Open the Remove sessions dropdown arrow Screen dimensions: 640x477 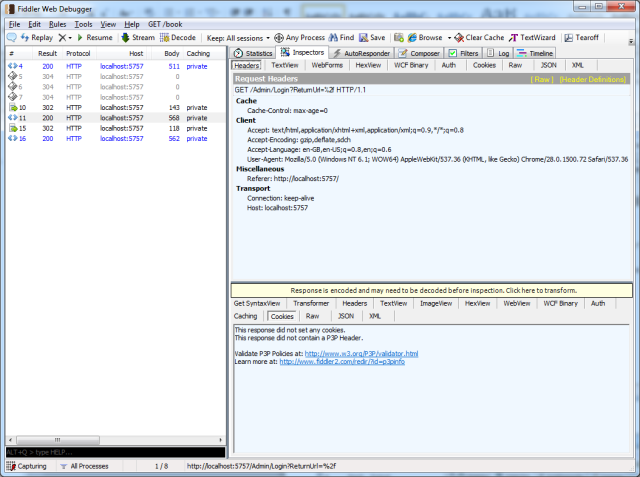click(70, 38)
